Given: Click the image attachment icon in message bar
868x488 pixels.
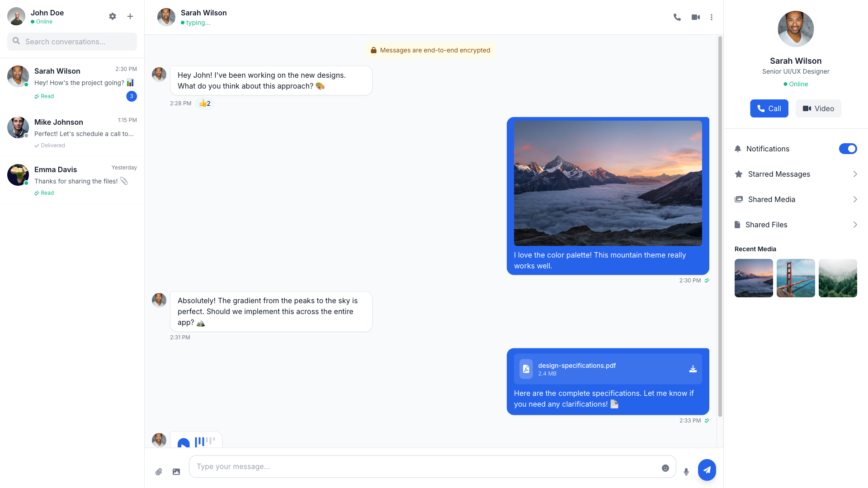Looking at the screenshot, I should [x=176, y=471].
